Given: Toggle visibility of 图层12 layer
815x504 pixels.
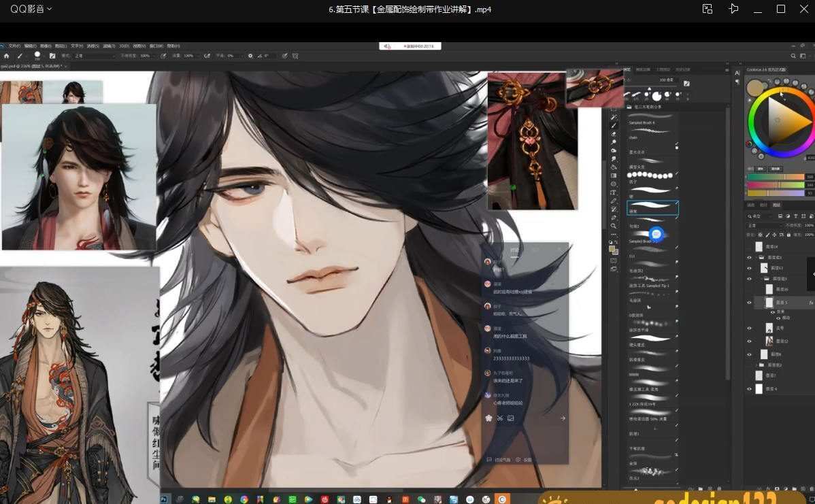Looking at the screenshot, I should click(750, 341).
